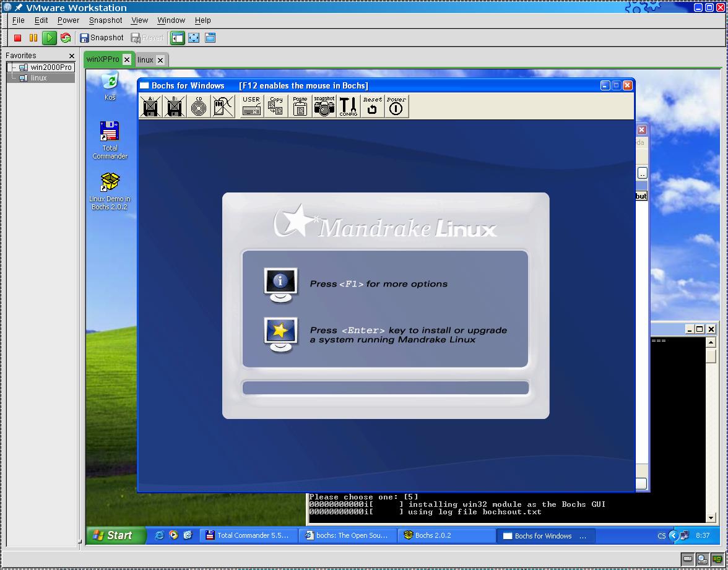Click the 8:37 taskbar clock
Image resolution: width=728 pixels, height=570 pixels.
click(703, 536)
